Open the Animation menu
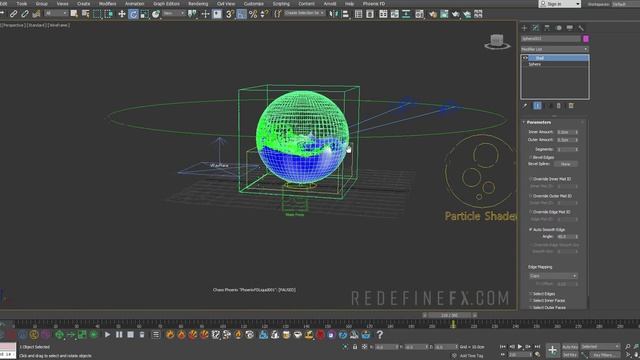The width and height of the screenshot is (640, 360). coord(134,4)
